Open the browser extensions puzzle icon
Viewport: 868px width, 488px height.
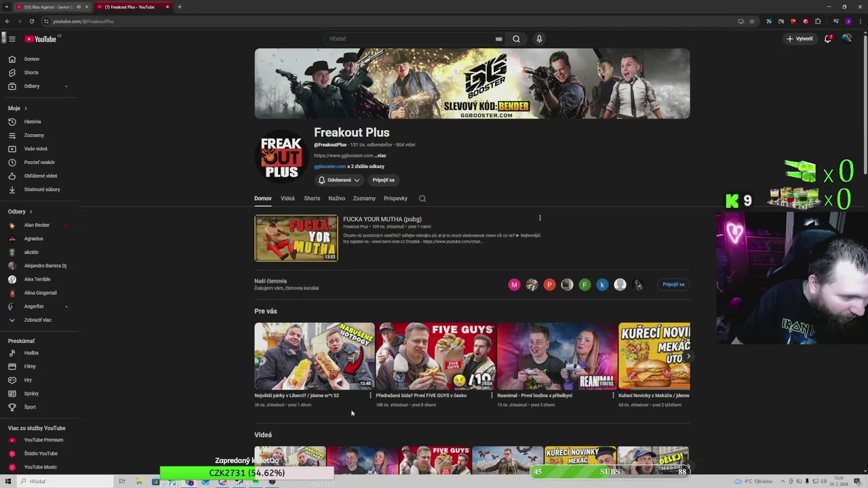click(x=818, y=21)
